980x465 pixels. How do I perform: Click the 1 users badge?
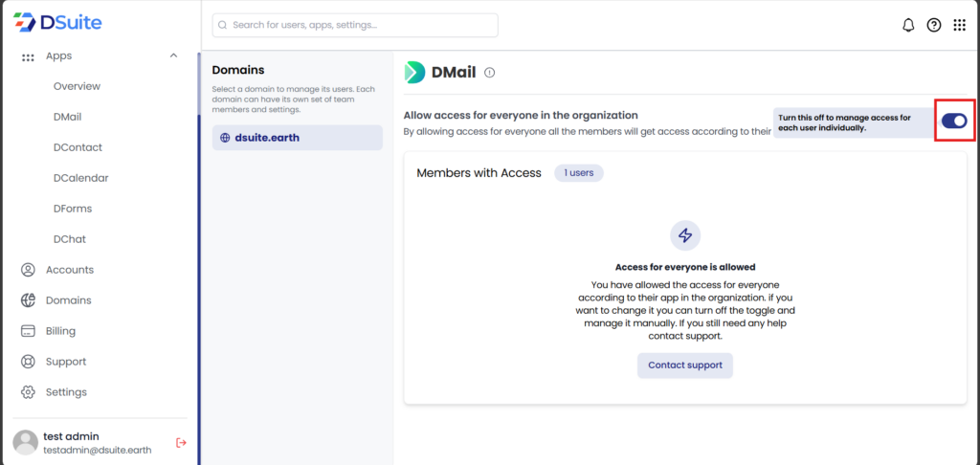point(578,173)
